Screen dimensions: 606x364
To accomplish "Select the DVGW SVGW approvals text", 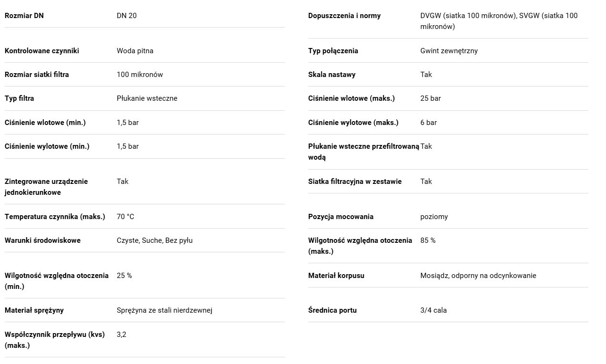I will 499,21.
